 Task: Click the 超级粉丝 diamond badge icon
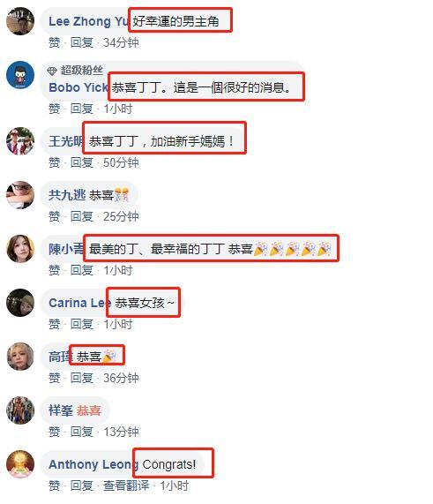point(52,71)
